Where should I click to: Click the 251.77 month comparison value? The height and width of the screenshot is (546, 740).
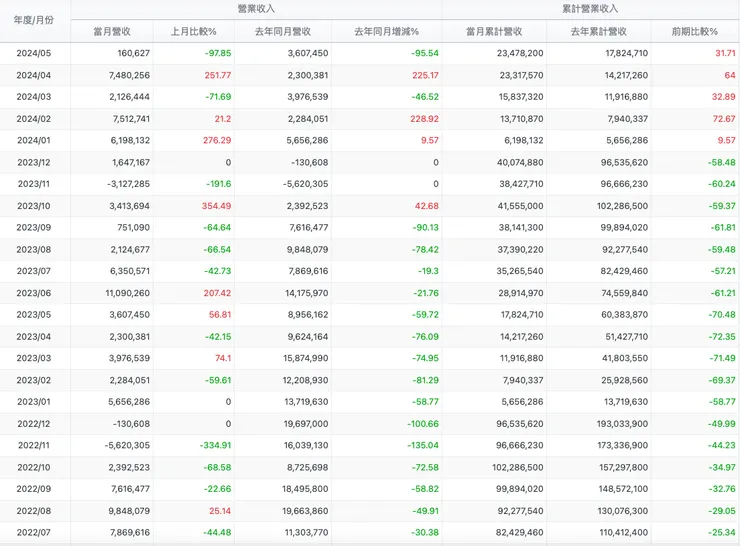[218, 75]
